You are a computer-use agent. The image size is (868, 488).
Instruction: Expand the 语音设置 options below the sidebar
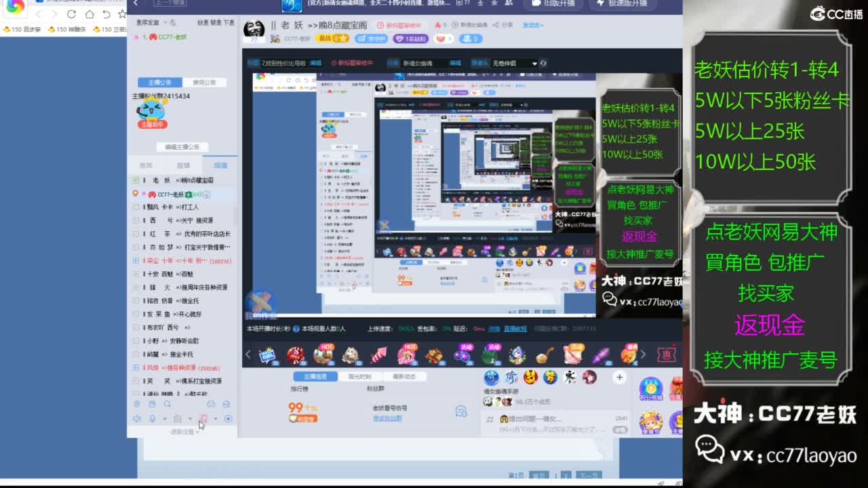(x=183, y=431)
